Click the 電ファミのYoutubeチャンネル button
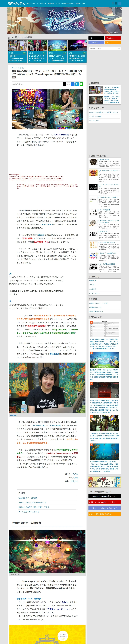Image resolution: width=129 pixels, height=644 pixels. coord(104,502)
